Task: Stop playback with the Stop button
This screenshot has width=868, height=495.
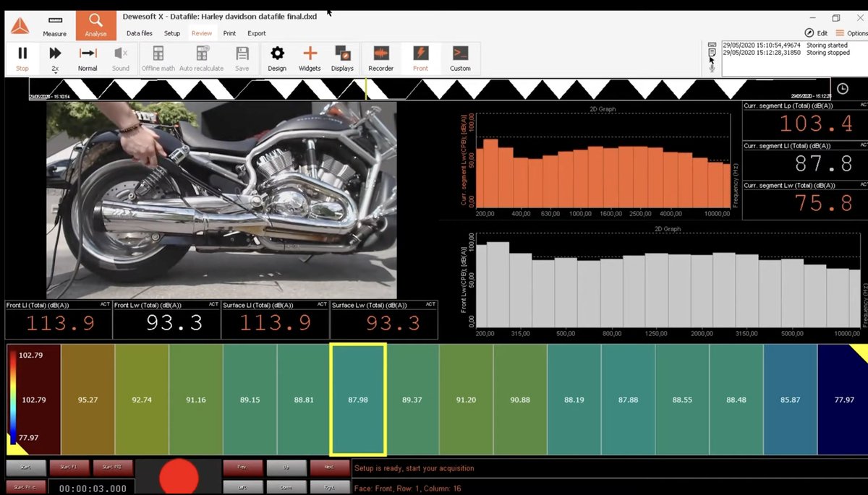Action: (22, 59)
